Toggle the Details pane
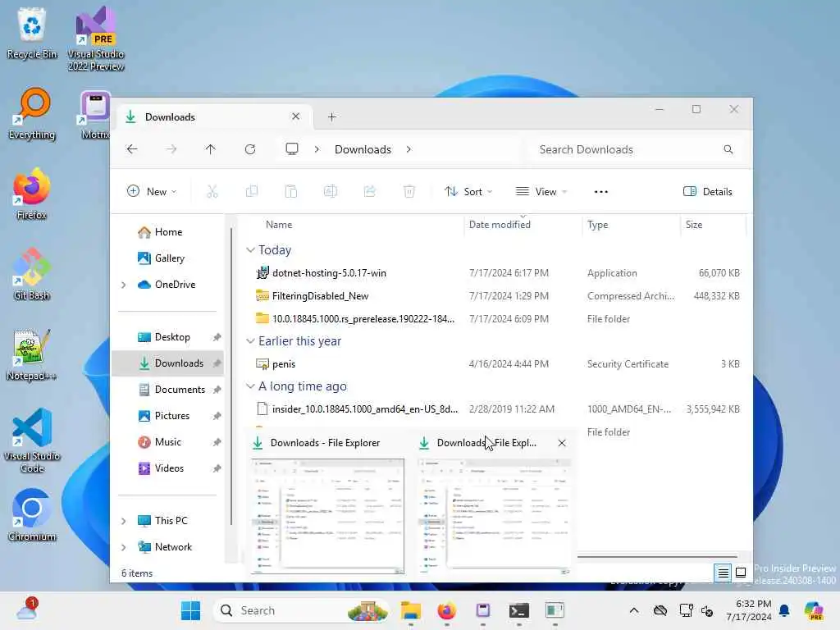The height and width of the screenshot is (630, 840). coord(707,191)
